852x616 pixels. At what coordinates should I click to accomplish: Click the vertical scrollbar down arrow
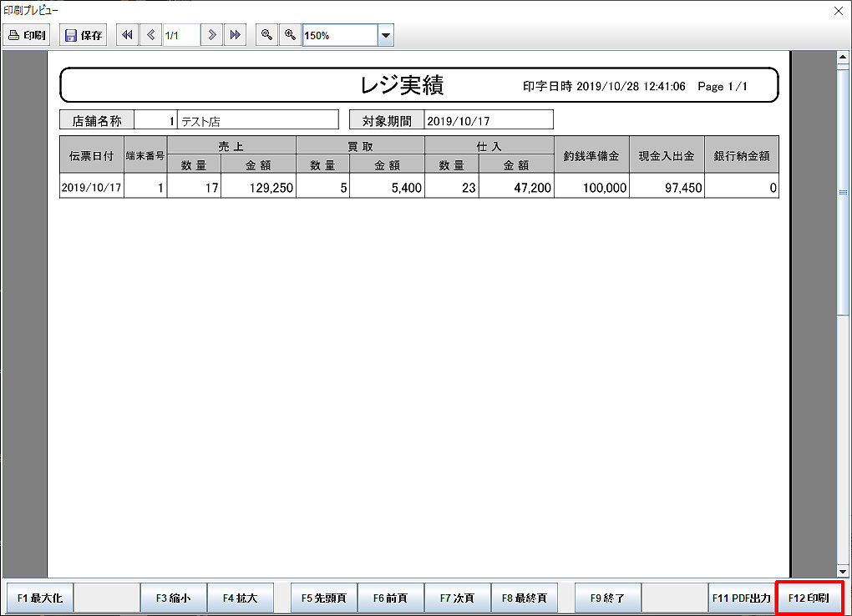coord(843,571)
